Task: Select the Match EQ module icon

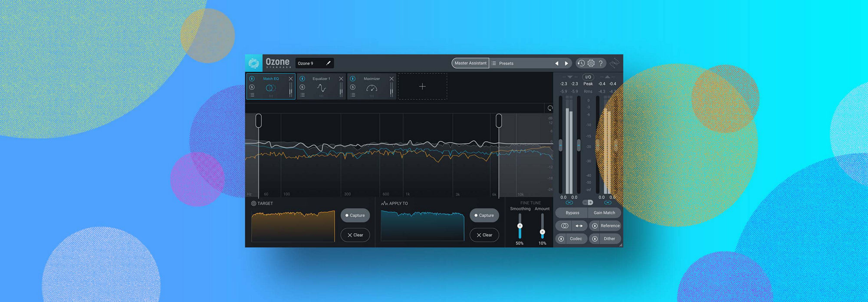Action: click(x=271, y=88)
